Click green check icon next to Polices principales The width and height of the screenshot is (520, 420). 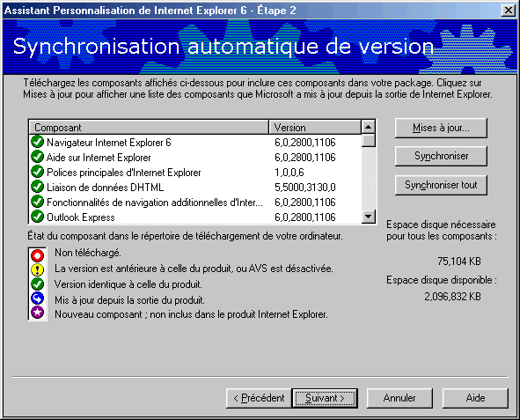[x=37, y=172]
